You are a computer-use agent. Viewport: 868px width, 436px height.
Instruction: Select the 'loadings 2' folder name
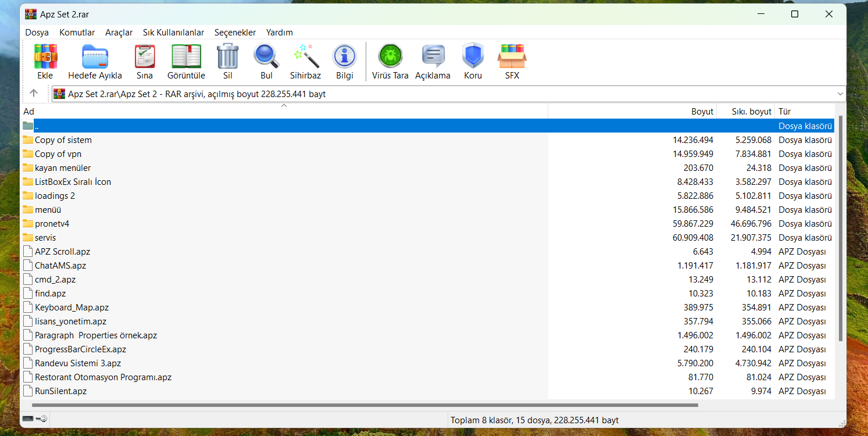pos(55,196)
